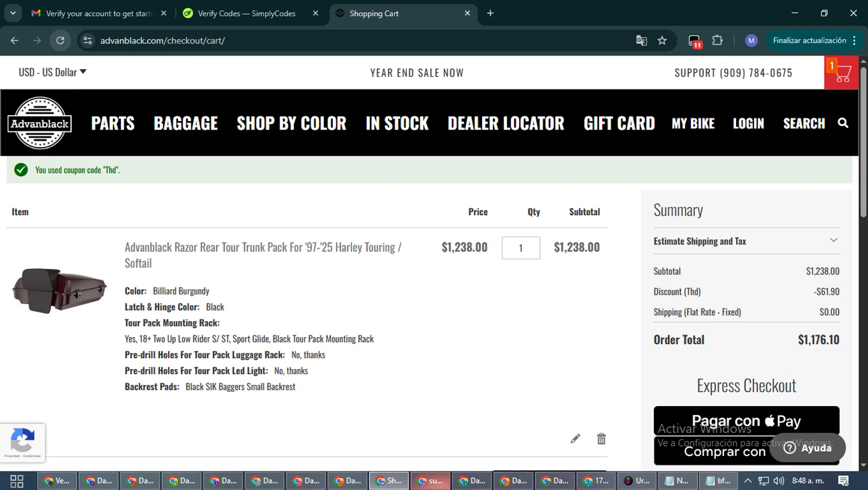Click the Advanblack logo
The width and height of the screenshot is (868, 490).
(40, 123)
